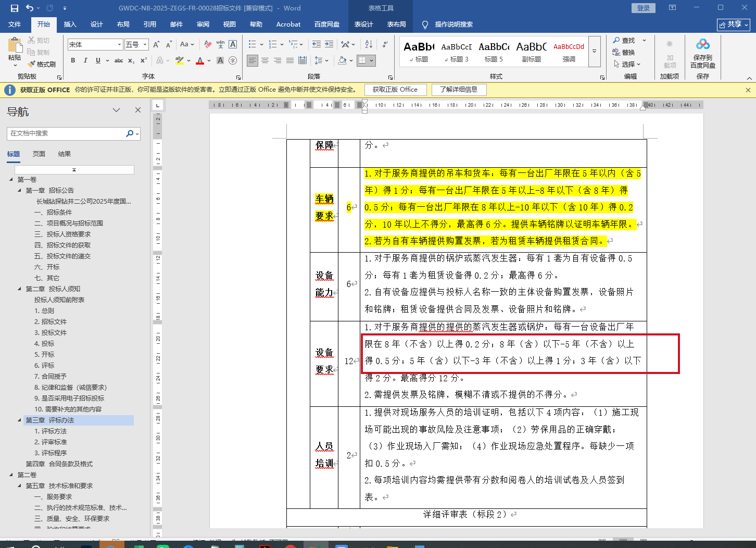Apply strikethrough (abc) formatting
The width and height of the screenshot is (756, 548).
tap(119, 60)
